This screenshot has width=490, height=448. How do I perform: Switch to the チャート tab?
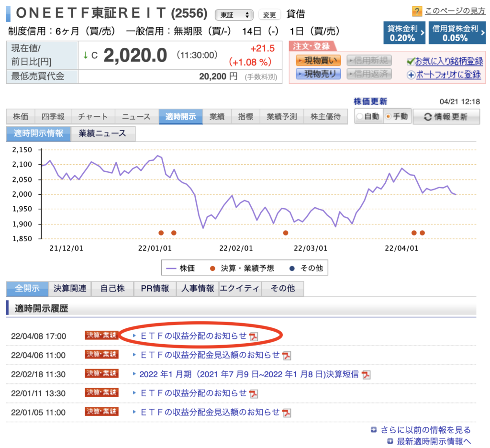[x=93, y=117]
